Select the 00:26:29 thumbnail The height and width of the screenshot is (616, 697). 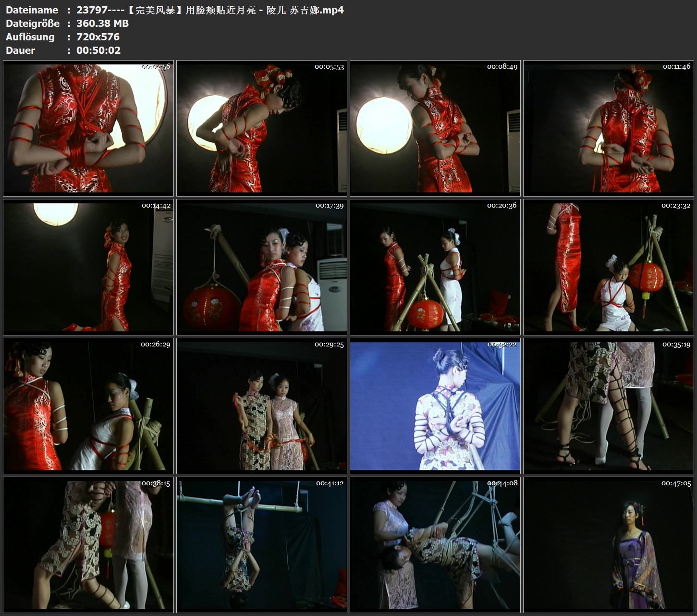88,406
